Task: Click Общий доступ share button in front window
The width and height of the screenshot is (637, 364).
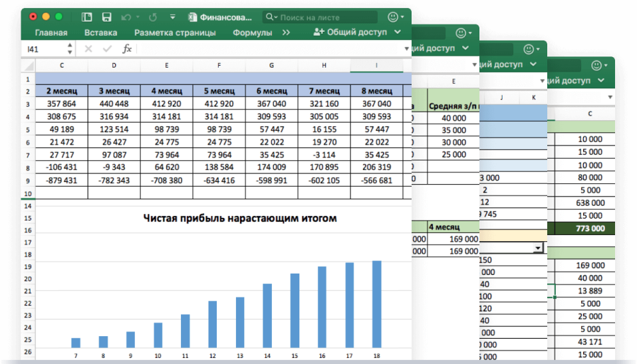Action: pos(350,32)
